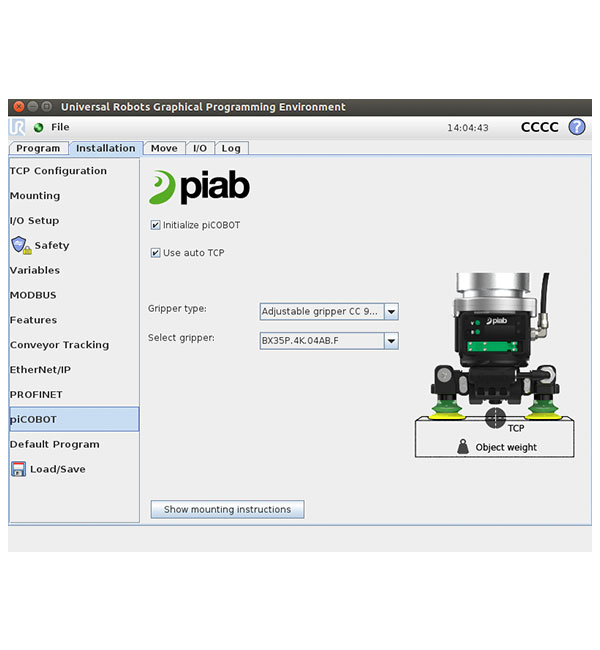Image resolution: width=600 pixels, height=650 pixels.
Task: Click the Object weight icon
Action: [463, 447]
